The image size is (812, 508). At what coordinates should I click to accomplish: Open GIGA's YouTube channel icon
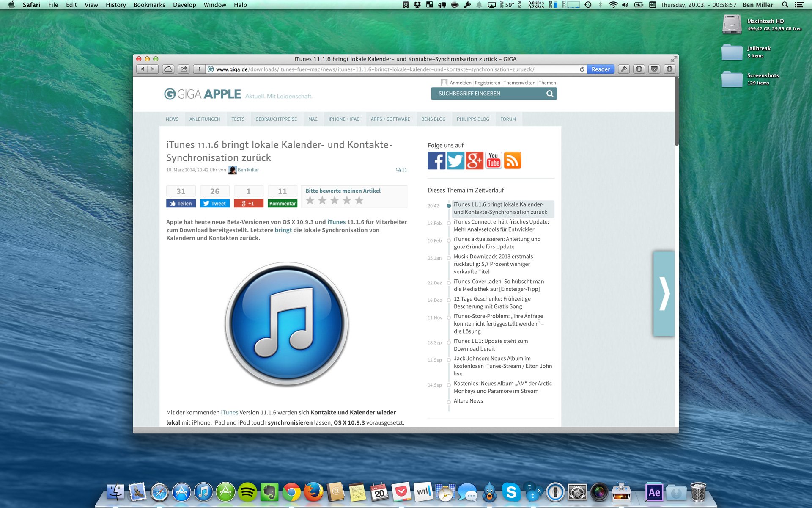494,160
